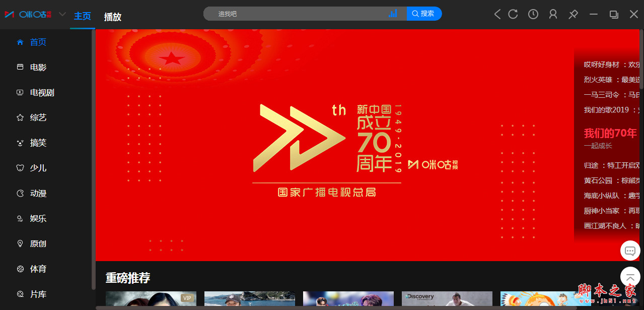Open the feedback message bubble

[x=630, y=251]
